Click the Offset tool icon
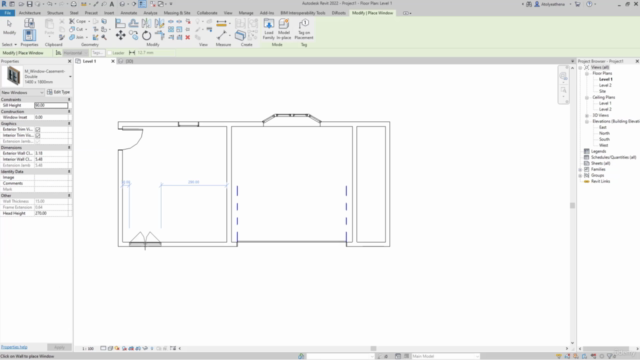This screenshot has width=640, height=360. click(x=133, y=23)
